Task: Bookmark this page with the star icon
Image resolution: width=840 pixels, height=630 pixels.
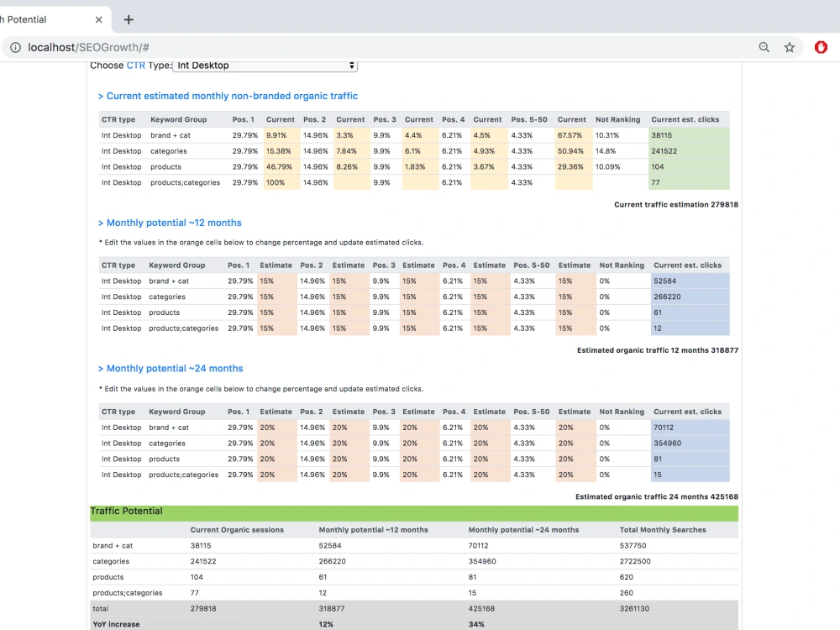Action: [x=789, y=47]
